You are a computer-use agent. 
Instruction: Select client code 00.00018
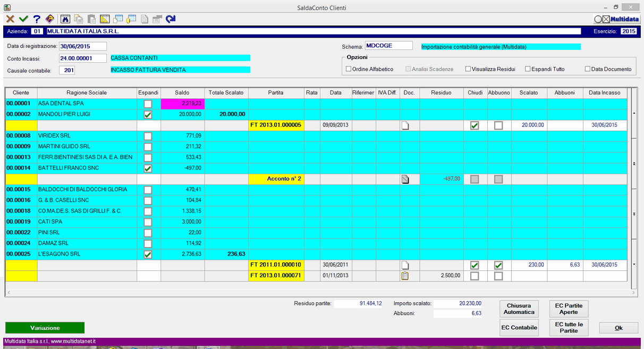pyautogui.click(x=18, y=211)
